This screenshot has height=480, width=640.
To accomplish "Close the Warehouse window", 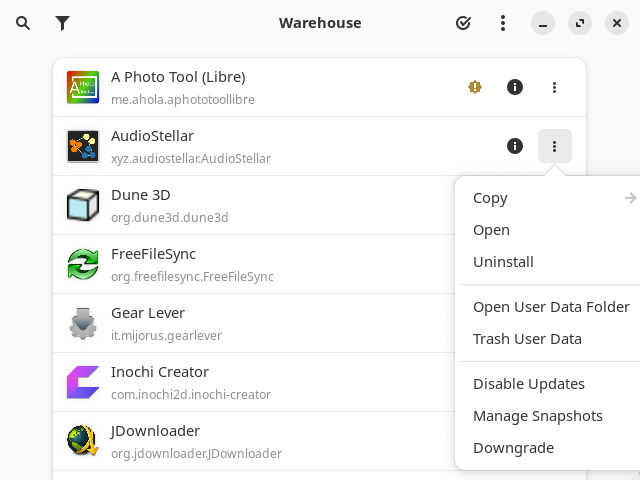I will [x=617, y=23].
